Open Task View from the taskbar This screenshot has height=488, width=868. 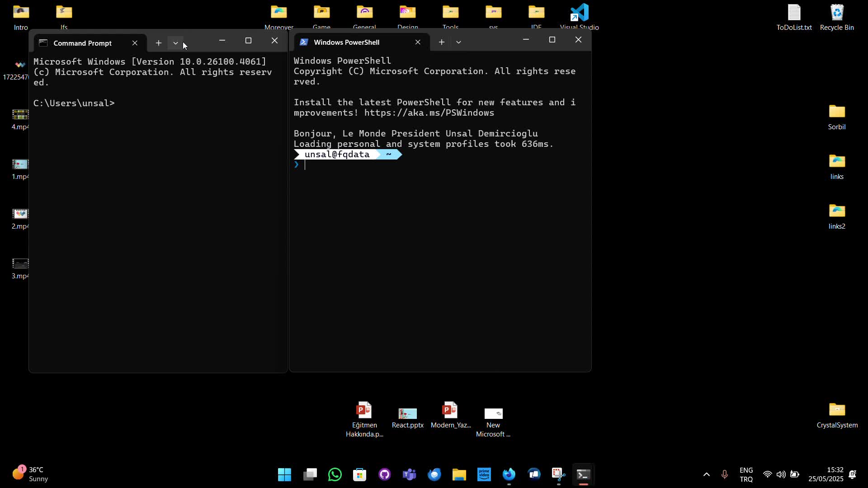coord(310,474)
